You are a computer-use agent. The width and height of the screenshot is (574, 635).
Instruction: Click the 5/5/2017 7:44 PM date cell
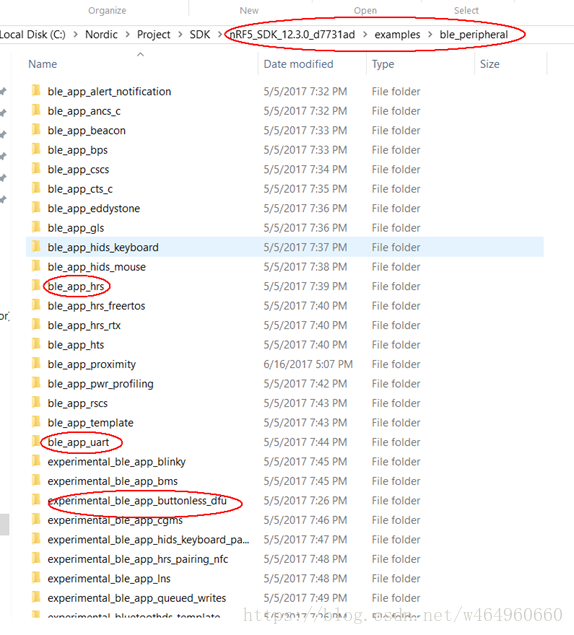[x=305, y=442]
